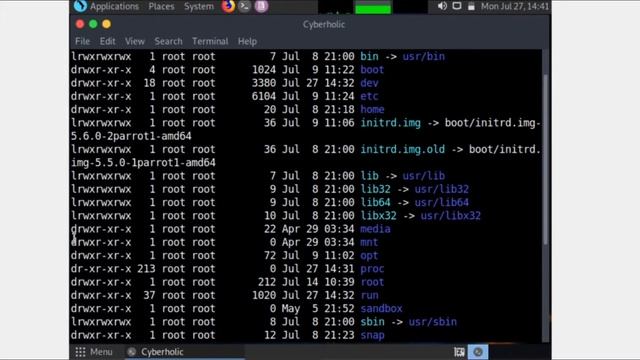Click the grid icon beside Menu
Viewport: 640px width, 360px height.
point(80,352)
